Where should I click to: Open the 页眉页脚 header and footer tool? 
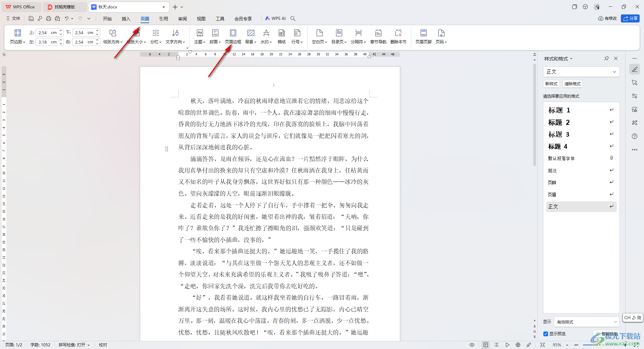pos(423,37)
